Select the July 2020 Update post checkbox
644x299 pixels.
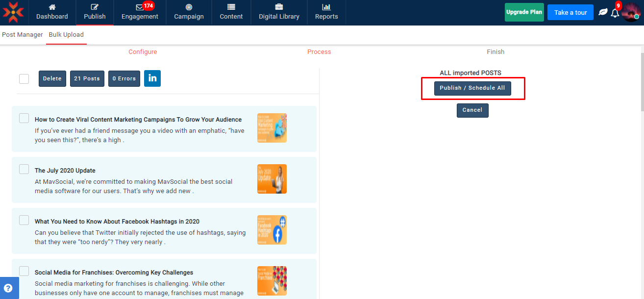tap(24, 169)
